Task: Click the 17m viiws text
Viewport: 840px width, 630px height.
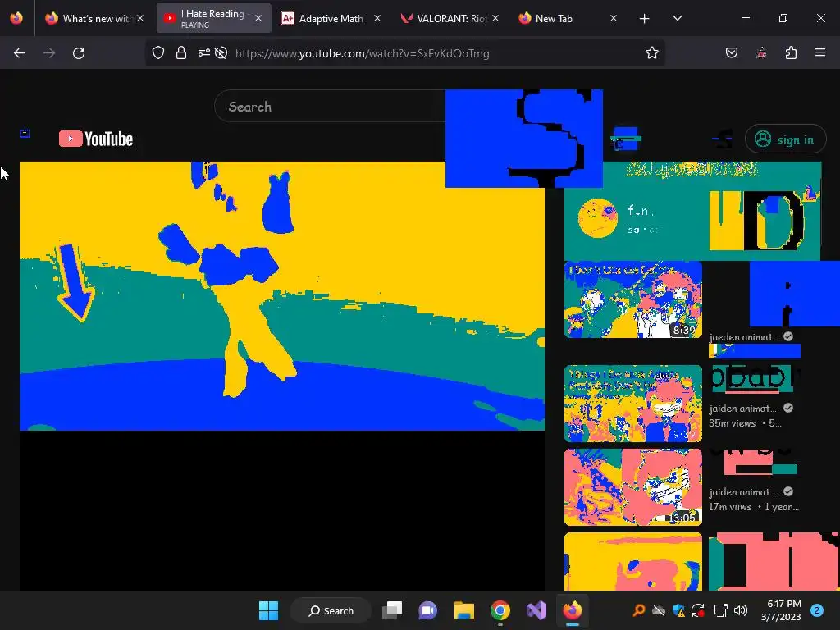Action: (x=730, y=507)
